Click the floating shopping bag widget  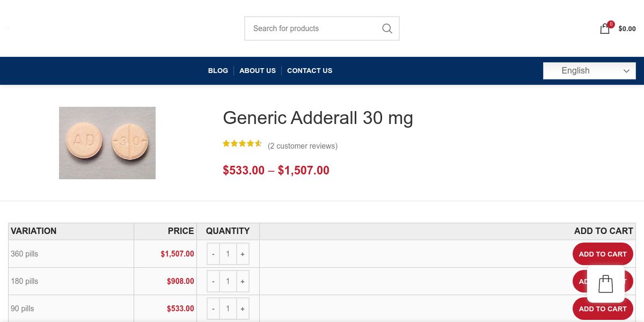(x=605, y=284)
